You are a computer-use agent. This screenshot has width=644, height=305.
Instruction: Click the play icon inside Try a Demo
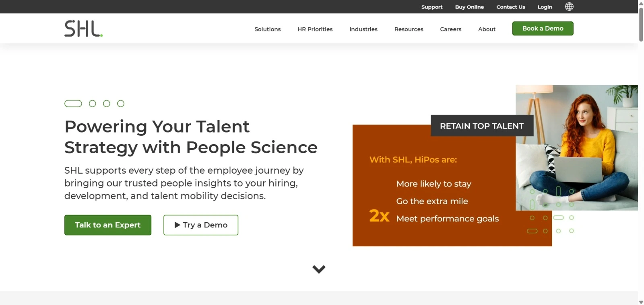click(x=177, y=225)
